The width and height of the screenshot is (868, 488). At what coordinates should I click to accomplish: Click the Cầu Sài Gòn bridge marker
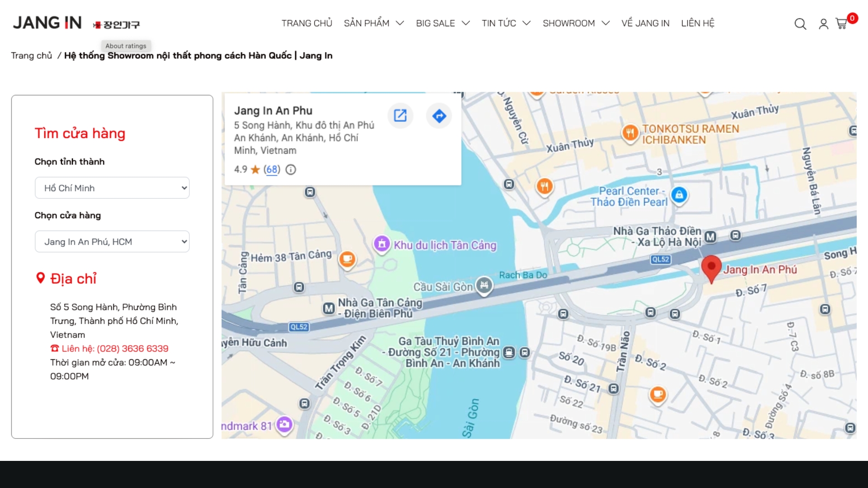click(484, 286)
